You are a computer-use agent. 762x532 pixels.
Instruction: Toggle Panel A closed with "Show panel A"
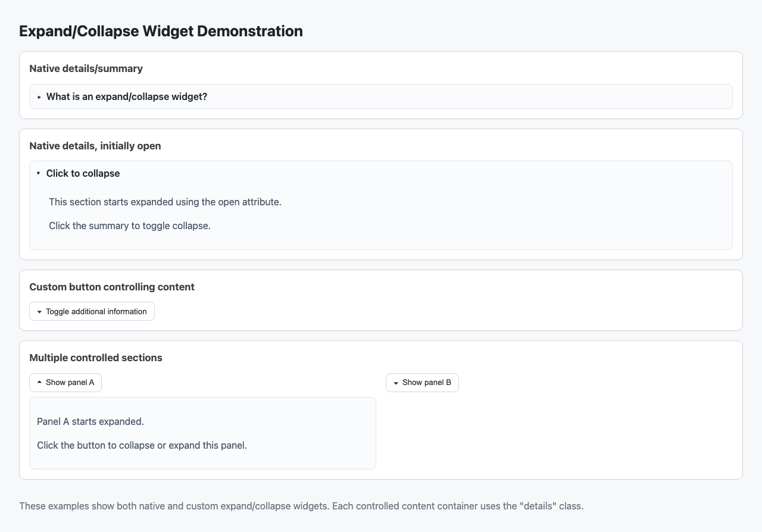[65, 383]
